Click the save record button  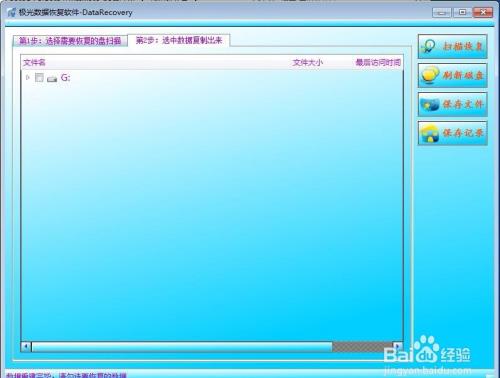(x=452, y=133)
